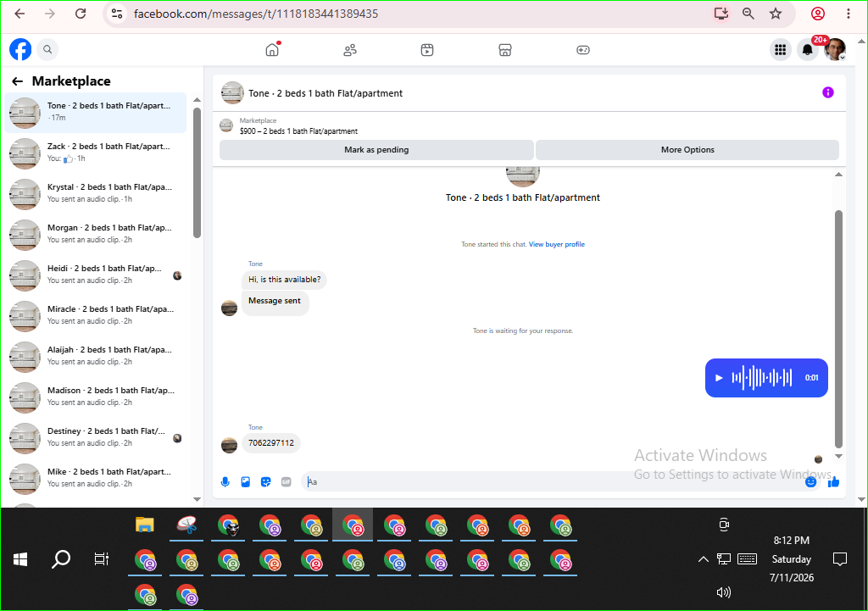868x611 pixels.
Task: Open the Gaming controller icon
Action: pyautogui.click(x=583, y=50)
